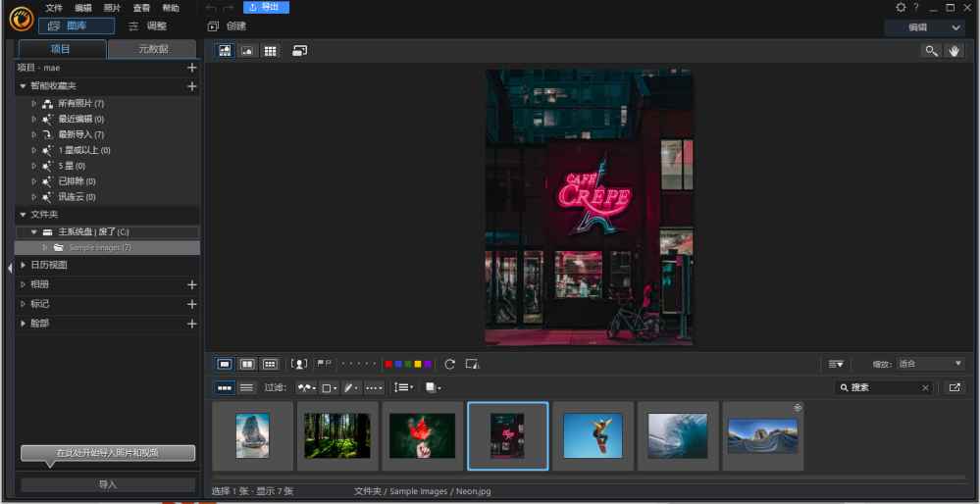Image resolution: width=980 pixels, height=504 pixels.
Task: Switch to grid view mode icon
Action: click(x=270, y=50)
